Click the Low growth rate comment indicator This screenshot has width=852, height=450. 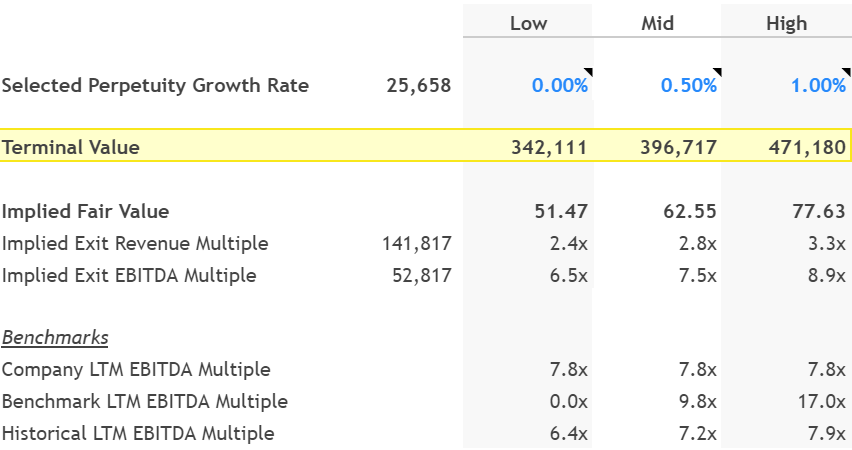(588, 72)
